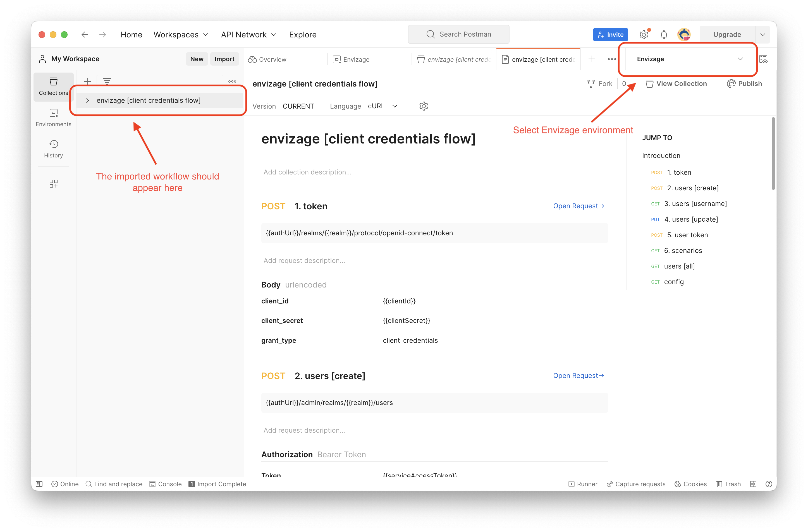The image size is (808, 532).
Task: Open Request for POST users create
Action: [578, 375]
